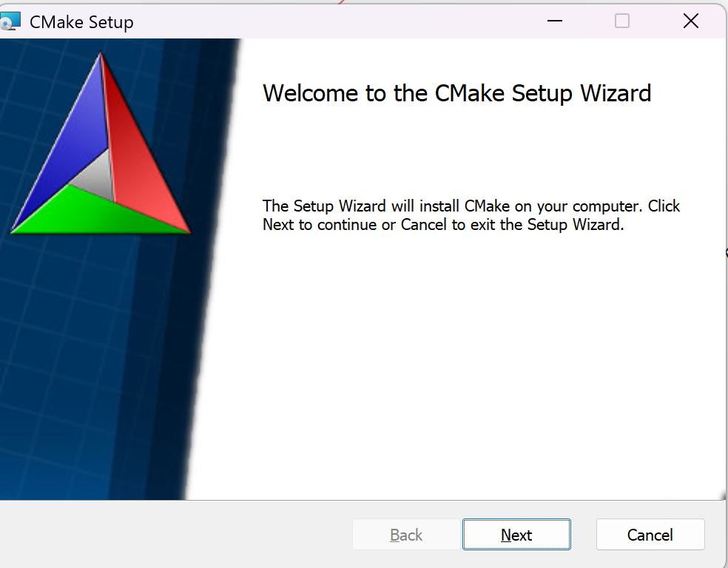
Task: Click the Next button to continue setup
Action: click(516, 535)
